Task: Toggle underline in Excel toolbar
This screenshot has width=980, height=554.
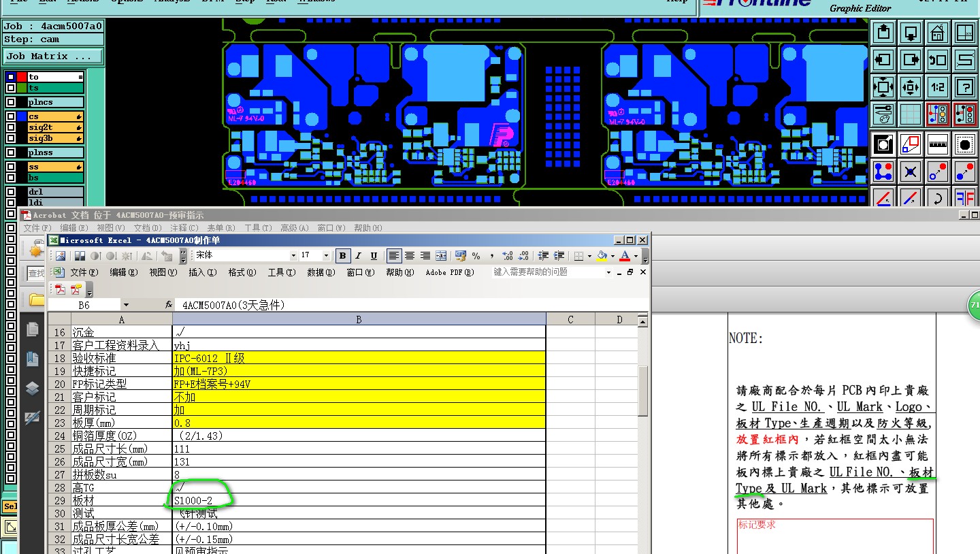Action: coord(374,256)
